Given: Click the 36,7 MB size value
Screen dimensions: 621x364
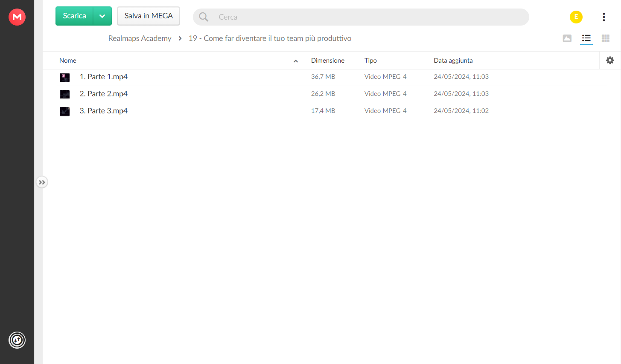Looking at the screenshot, I should coord(323,77).
